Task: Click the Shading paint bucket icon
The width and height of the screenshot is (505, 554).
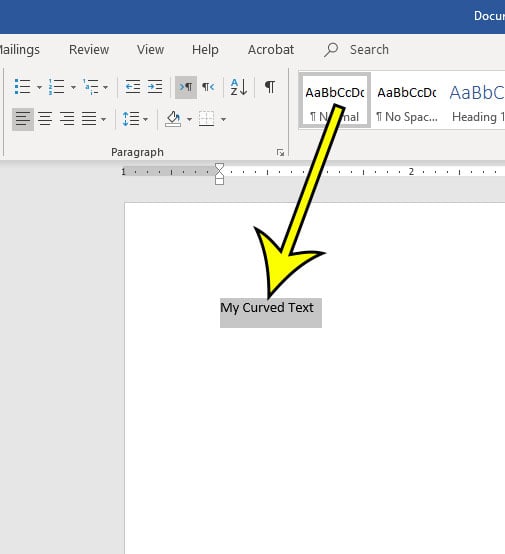Action: click(x=173, y=119)
